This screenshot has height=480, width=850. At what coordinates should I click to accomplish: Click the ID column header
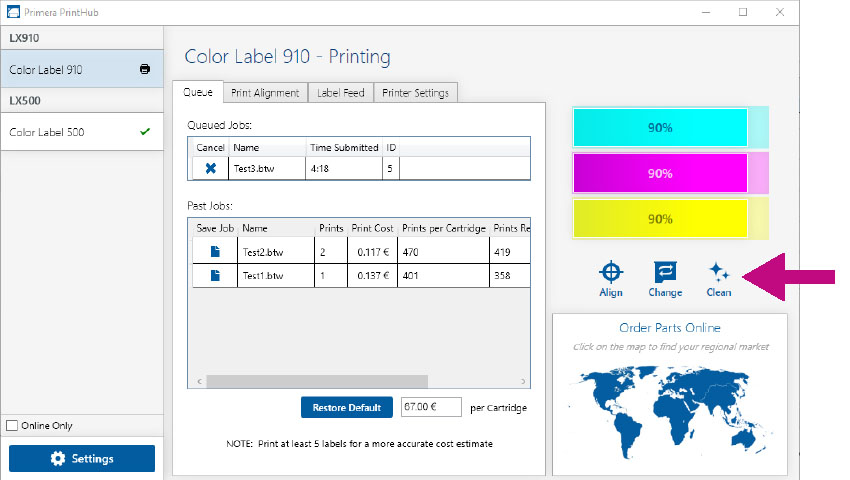pos(391,148)
